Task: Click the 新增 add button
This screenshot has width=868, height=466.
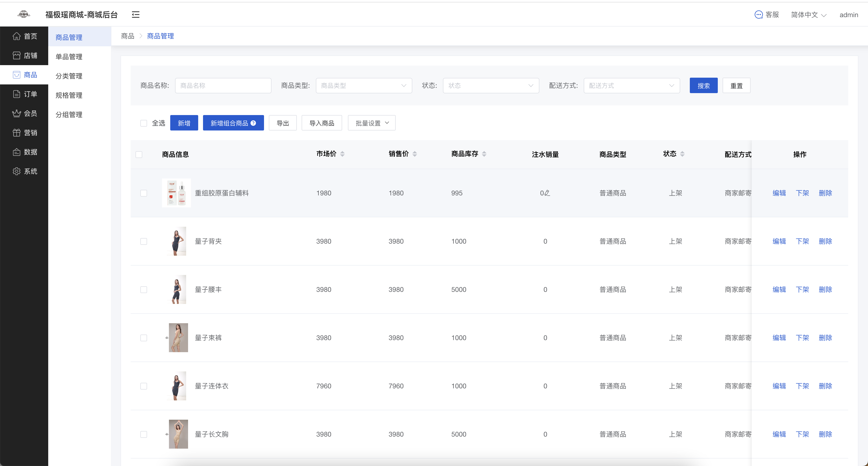Action: (x=184, y=123)
